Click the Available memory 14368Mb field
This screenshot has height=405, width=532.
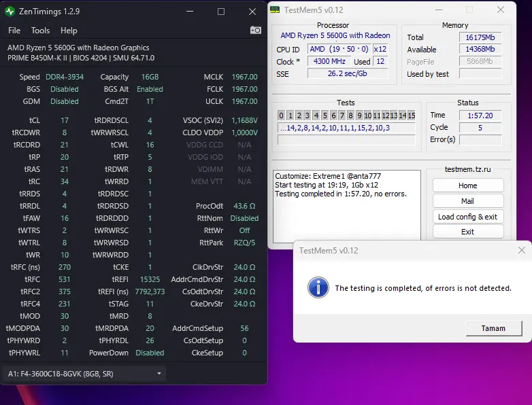[x=480, y=49]
